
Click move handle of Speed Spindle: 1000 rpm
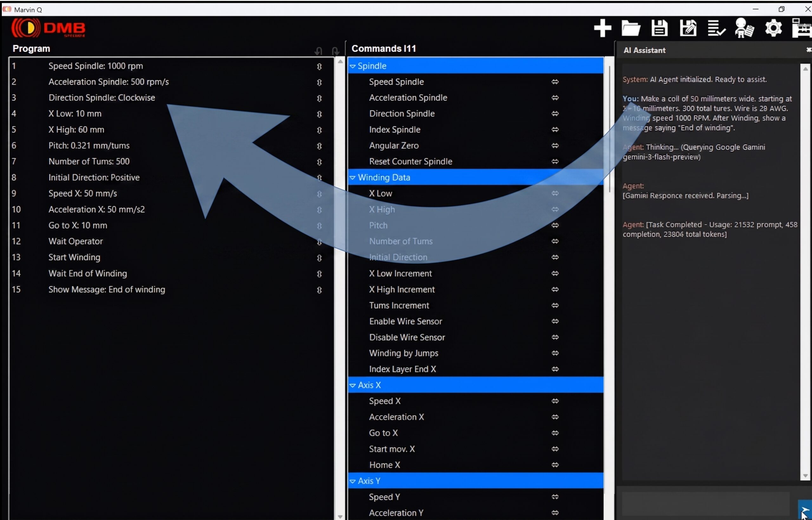coord(319,67)
